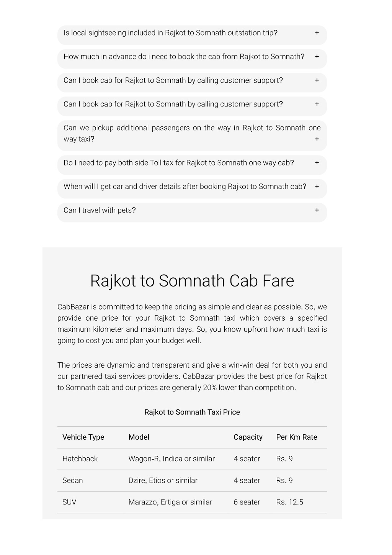Click the 'Vehicle Type' column header
The height and width of the screenshot is (555, 392).
pyautogui.click(x=83, y=437)
